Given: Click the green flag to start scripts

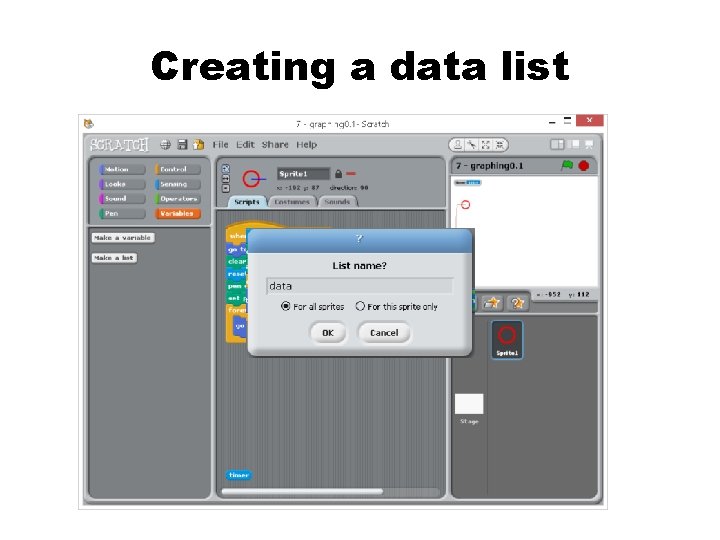Looking at the screenshot, I should point(568,165).
